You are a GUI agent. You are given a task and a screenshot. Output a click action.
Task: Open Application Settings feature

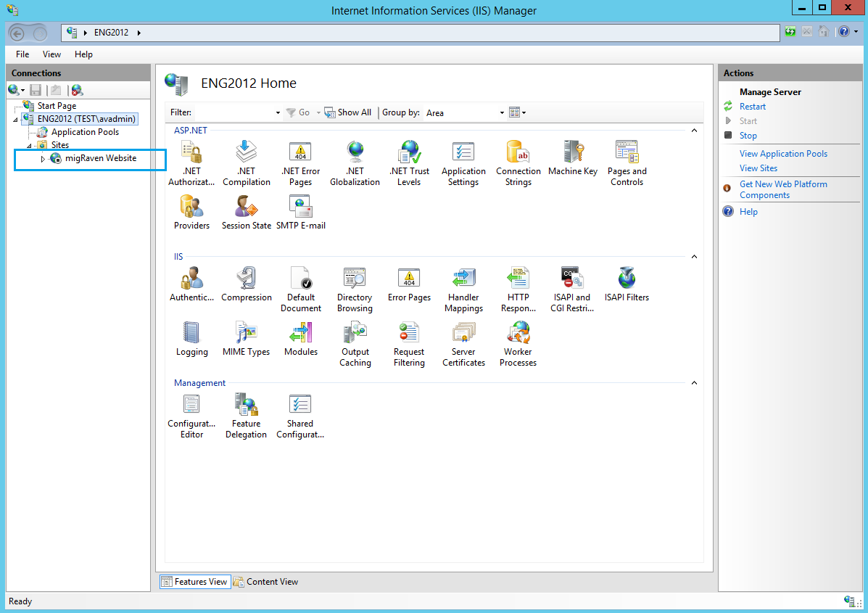coord(463,163)
